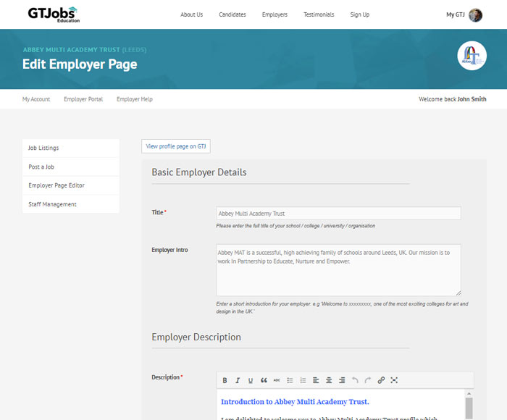This screenshot has height=420, width=507.
Task: Open the Employer Portal tab
Action: (83, 99)
